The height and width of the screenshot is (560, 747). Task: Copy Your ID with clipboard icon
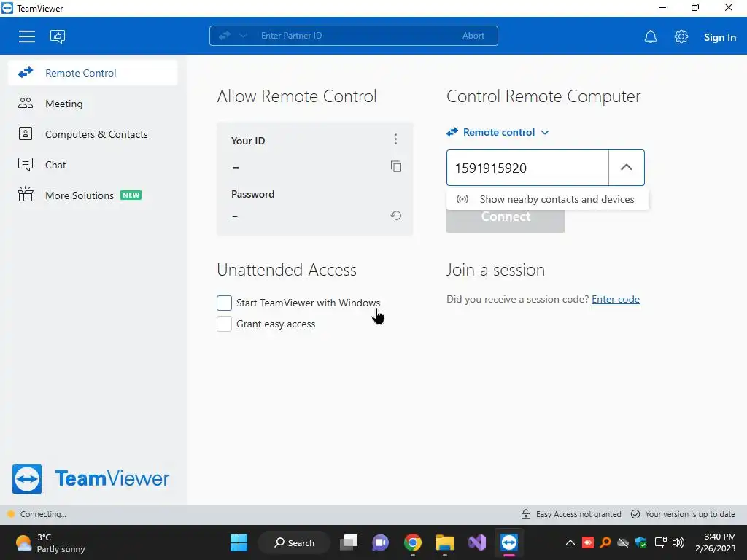point(396,166)
